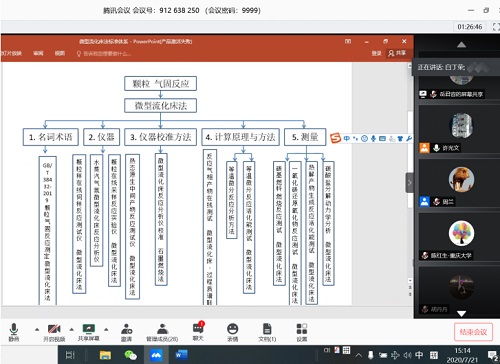Open 管理成员 member management
Viewport: 500px width, 364px height.
coord(162,332)
